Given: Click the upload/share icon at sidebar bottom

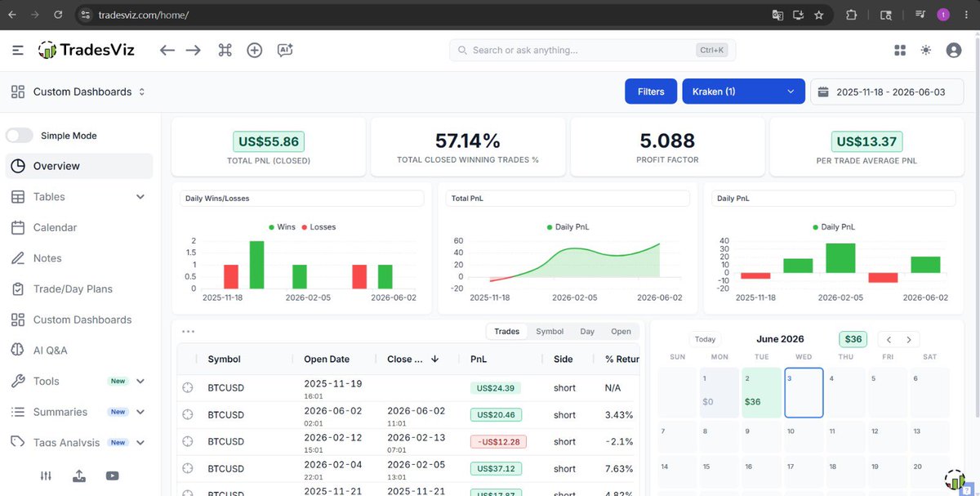Looking at the screenshot, I should pos(78,476).
